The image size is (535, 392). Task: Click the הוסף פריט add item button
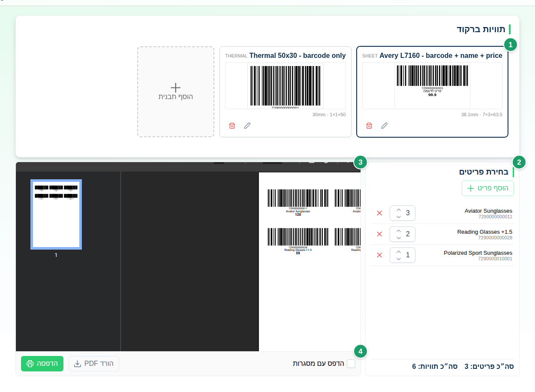pyautogui.click(x=488, y=188)
